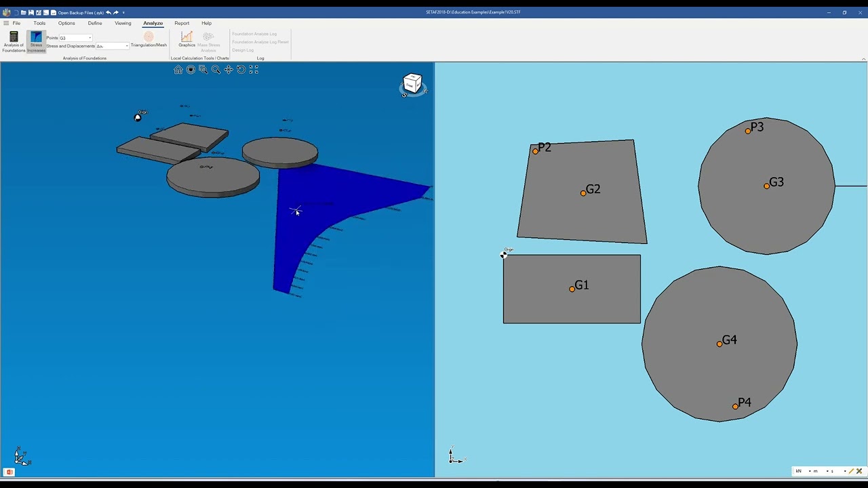This screenshot has height=488, width=868.
Task: Select point G2 on the trapezoid foundation
Action: pos(583,193)
